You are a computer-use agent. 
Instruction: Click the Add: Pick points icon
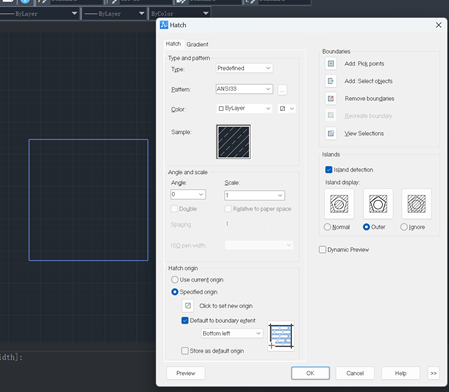point(331,64)
